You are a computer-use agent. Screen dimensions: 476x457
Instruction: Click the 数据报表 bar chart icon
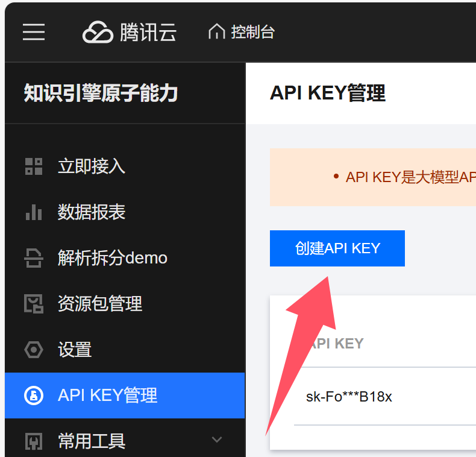click(34, 212)
